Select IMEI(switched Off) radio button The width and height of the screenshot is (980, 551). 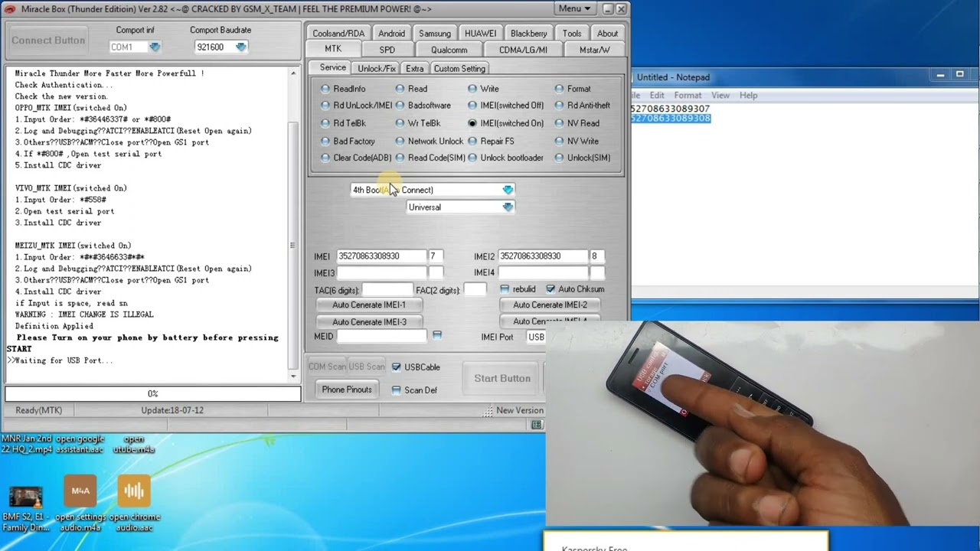tap(472, 106)
